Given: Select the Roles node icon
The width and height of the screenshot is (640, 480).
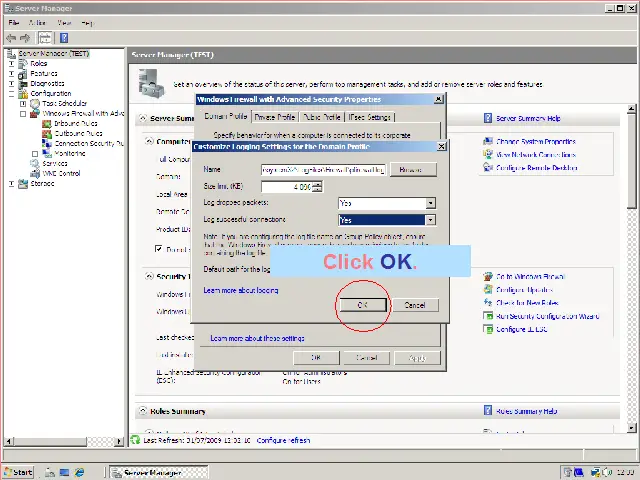Looking at the screenshot, I should [23, 63].
